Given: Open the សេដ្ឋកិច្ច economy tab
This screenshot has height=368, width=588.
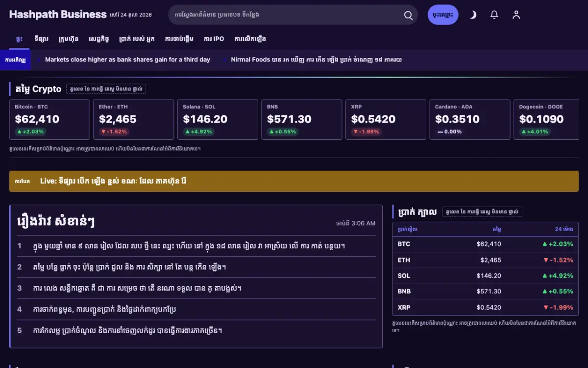Looking at the screenshot, I should click(98, 39).
